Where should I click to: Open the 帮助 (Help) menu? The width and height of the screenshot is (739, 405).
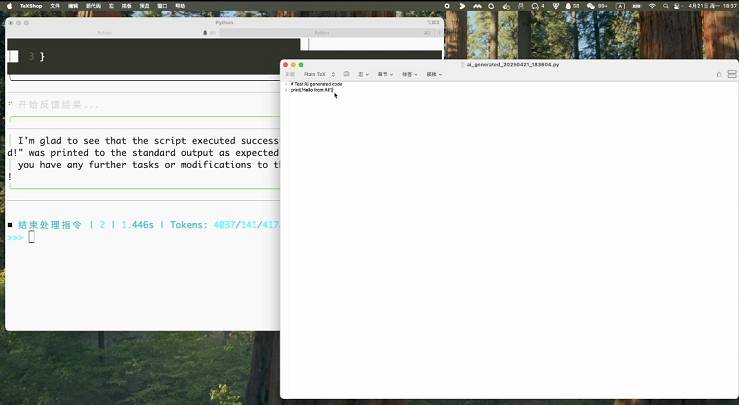pyautogui.click(x=180, y=6)
